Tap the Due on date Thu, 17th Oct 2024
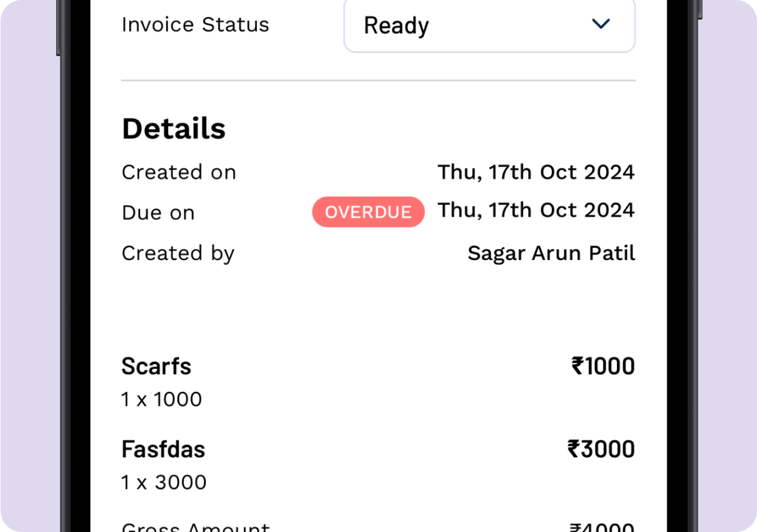 coord(536,210)
